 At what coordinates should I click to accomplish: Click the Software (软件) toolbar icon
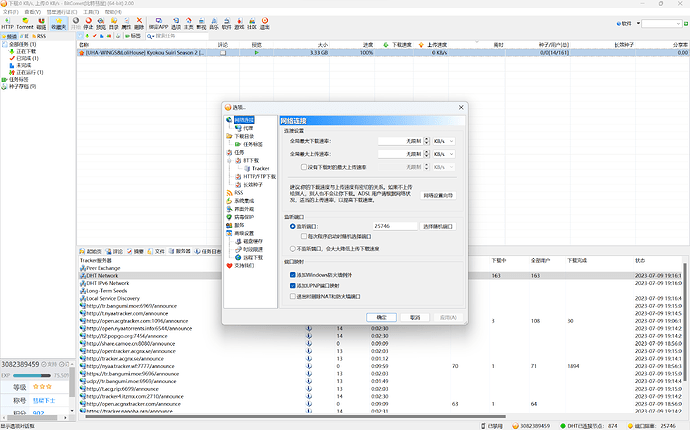pyautogui.click(x=227, y=23)
